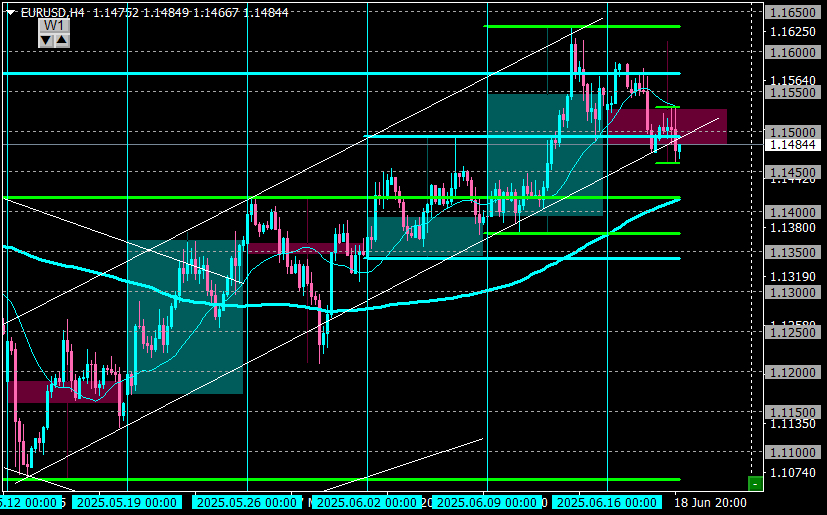Click the 1.14000 price level label
Image resolution: width=827 pixels, height=515 pixels.
pyautogui.click(x=793, y=212)
